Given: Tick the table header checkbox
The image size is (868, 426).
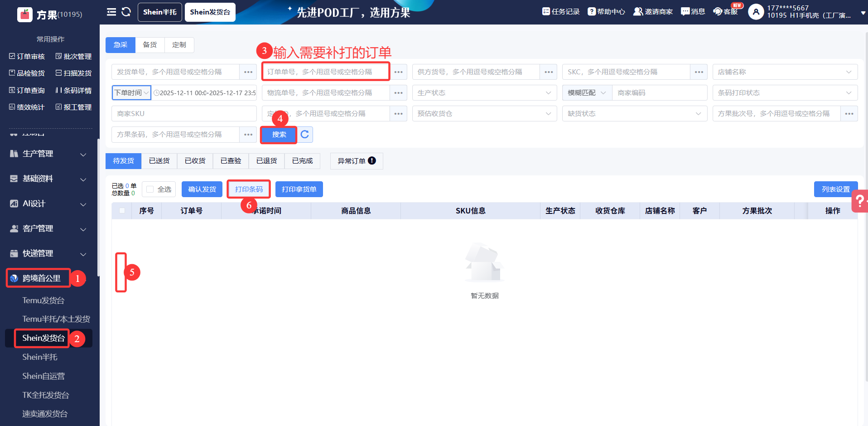Looking at the screenshot, I should [x=122, y=211].
